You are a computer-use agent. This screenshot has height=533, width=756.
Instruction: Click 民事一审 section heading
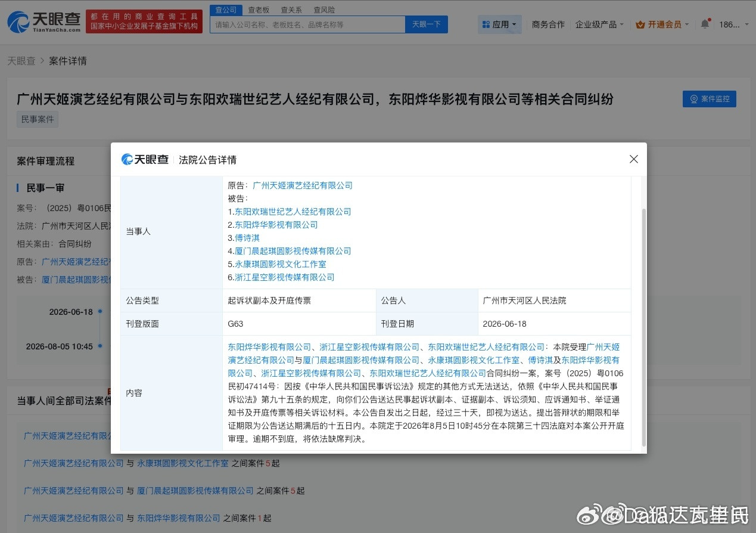pos(45,188)
